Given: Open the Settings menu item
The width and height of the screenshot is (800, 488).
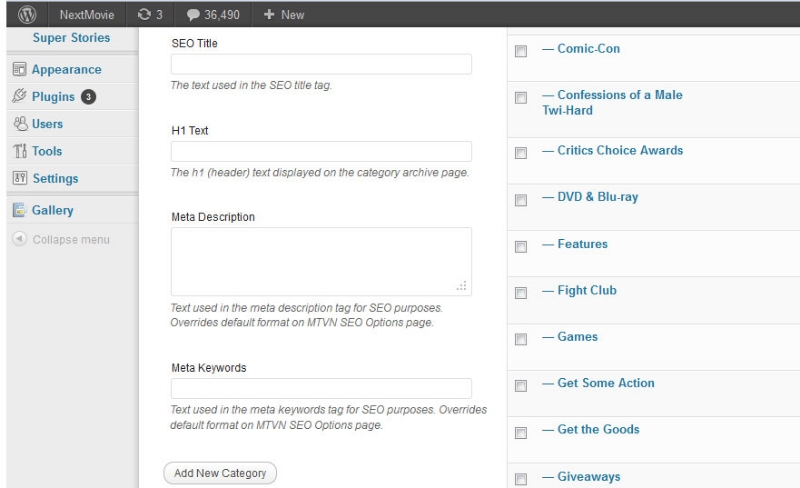Looking at the screenshot, I should tap(55, 178).
